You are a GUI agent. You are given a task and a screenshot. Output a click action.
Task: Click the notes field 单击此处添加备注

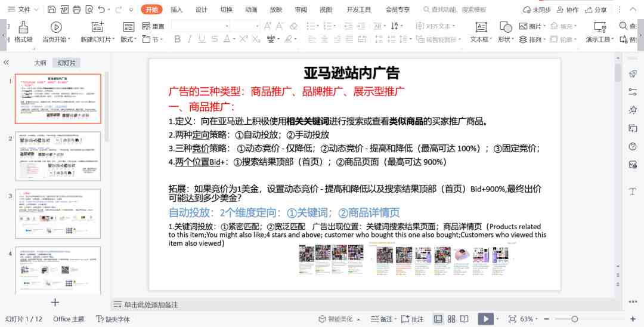pos(151,305)
